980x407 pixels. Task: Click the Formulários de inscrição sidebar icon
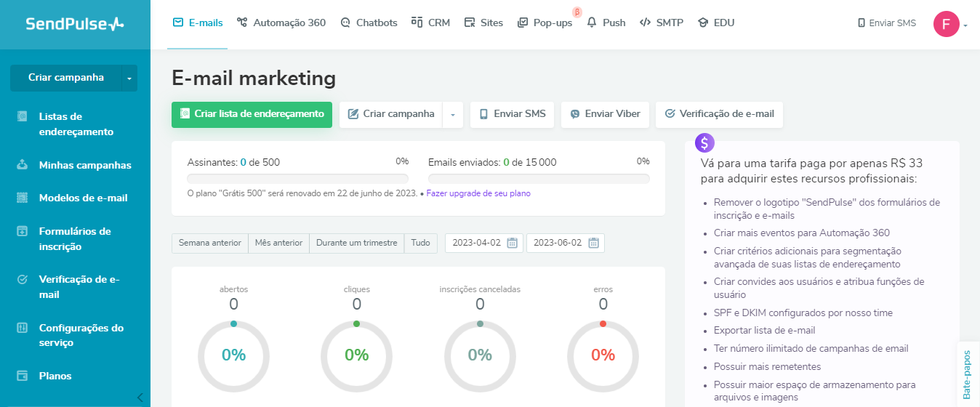(23, 231)
